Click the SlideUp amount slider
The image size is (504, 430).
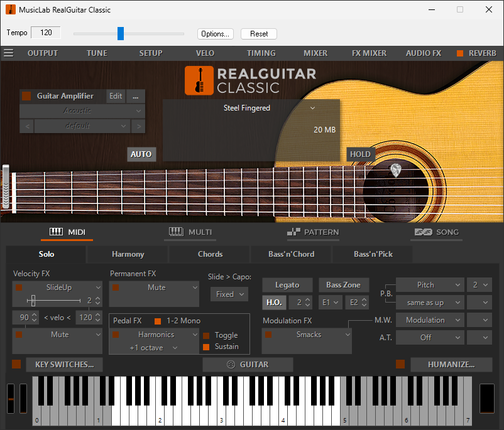53,301
